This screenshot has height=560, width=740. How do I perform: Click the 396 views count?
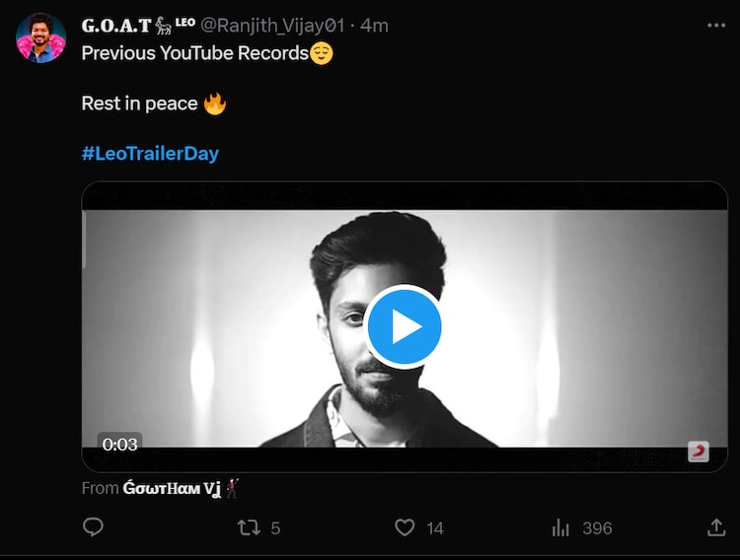[x=597, y=528]
